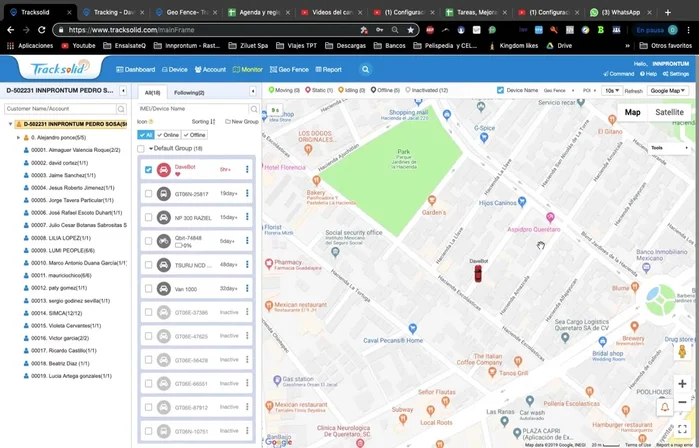
Task: Collapse the customer account panel arrow
Action: click(123, 91)
